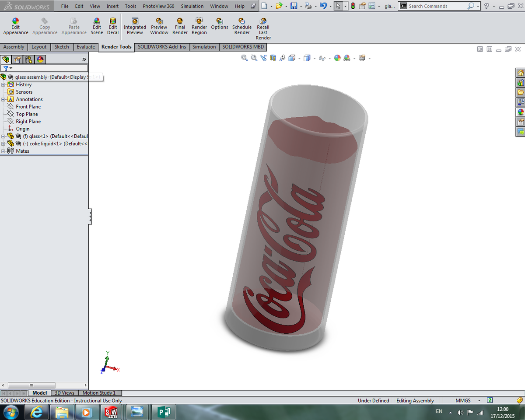This screenshot has height=420, width=525.
Task: Start Integrated Preview render
Action: 135,26
